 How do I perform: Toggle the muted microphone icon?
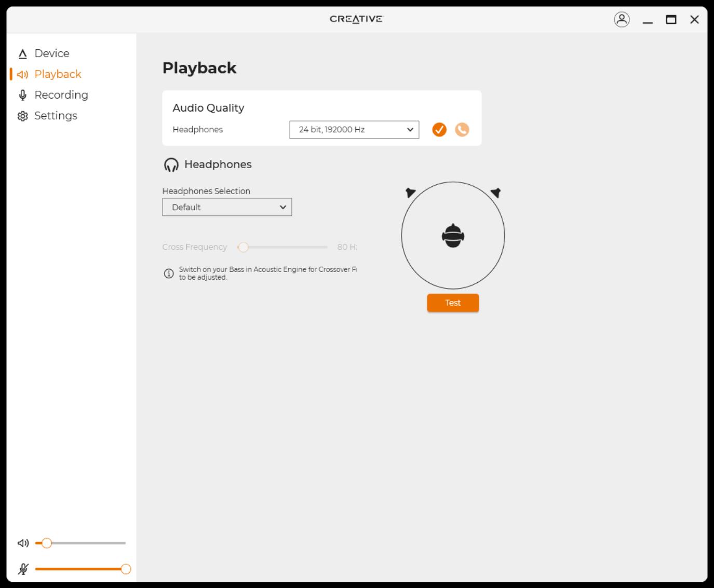coord(23,569)
